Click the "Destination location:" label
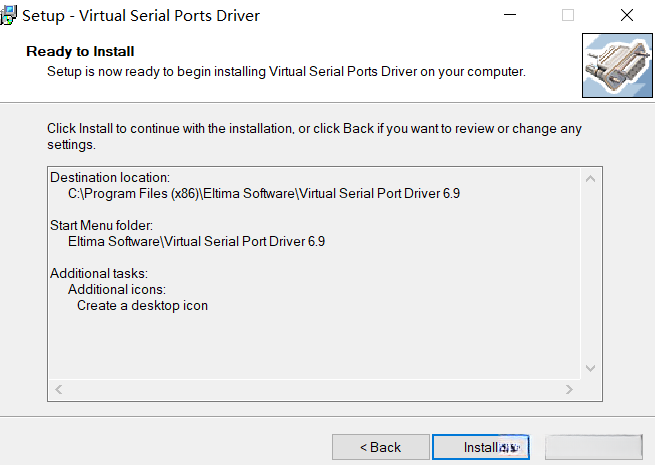Image resolution: width=655 pixels, height=465 pixels. (x=110, y=177)
